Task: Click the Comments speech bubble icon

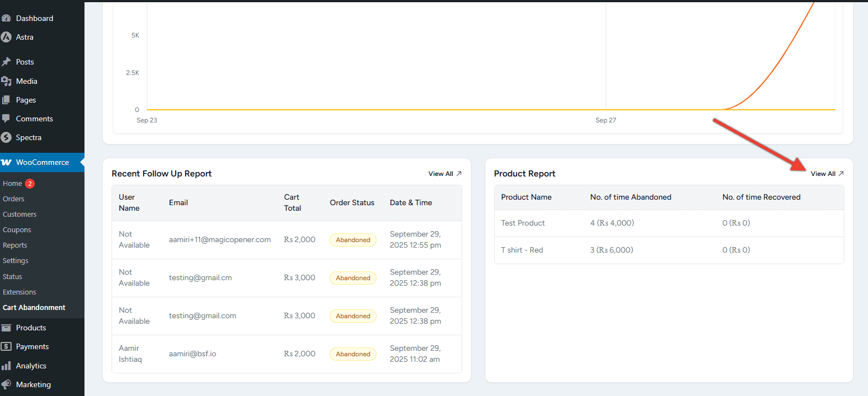Action: [x=6, y=119]
